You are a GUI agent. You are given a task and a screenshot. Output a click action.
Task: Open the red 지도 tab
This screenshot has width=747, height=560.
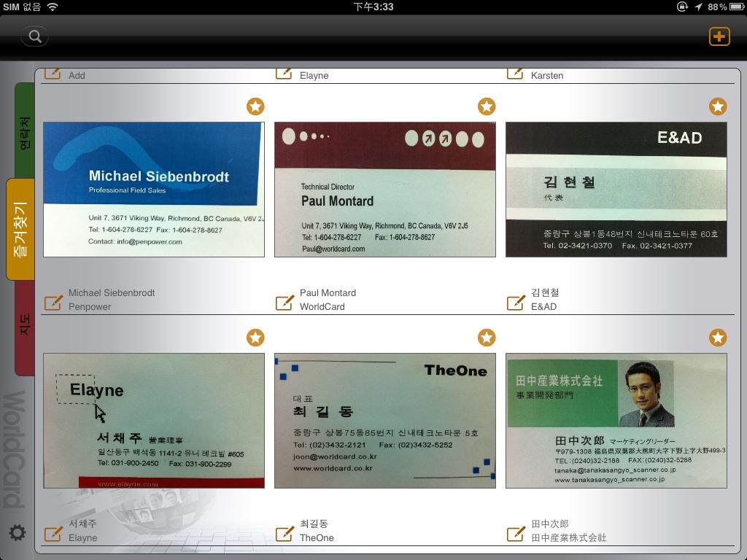(x=25, y=326)
